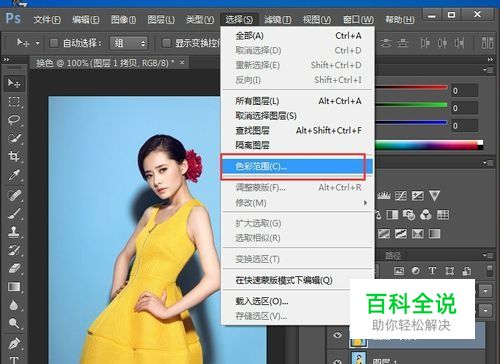Image resolution: width=500 pixels, height=364 pixels.
Task: Enable the 显示变换控件 checkbox
Action: [x=166, y=43]
